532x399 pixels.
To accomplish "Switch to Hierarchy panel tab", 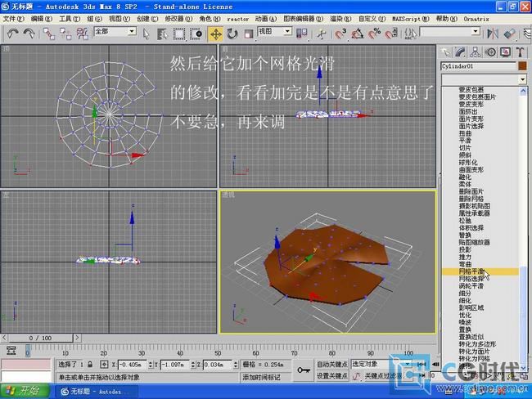I will 475,52.
